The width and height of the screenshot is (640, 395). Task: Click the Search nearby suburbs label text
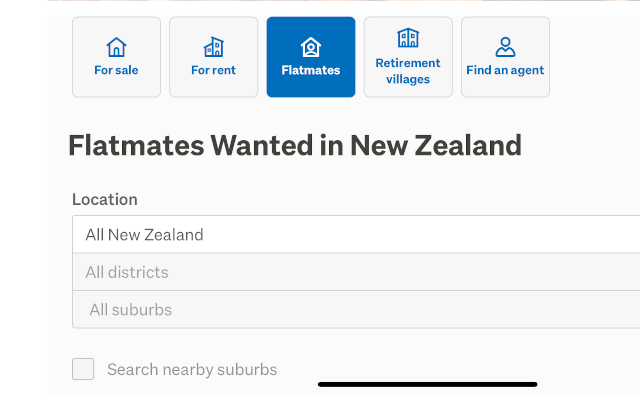(192, 369)
